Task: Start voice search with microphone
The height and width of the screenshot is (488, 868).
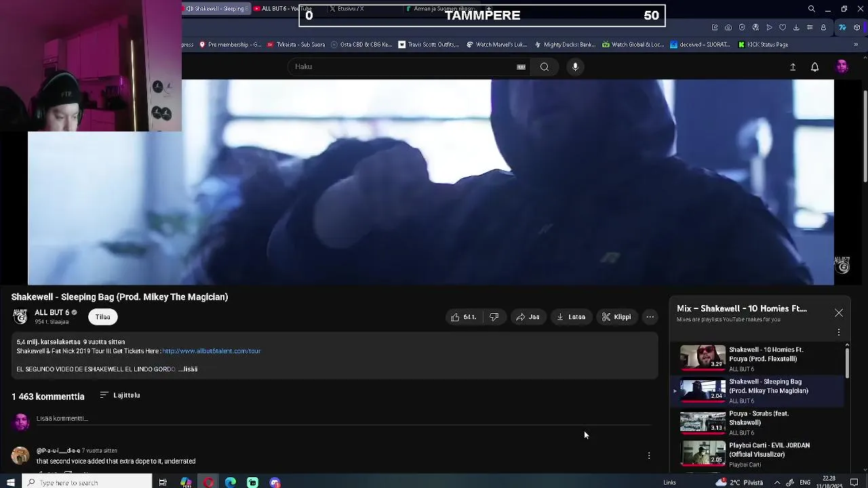Action: 575,66
